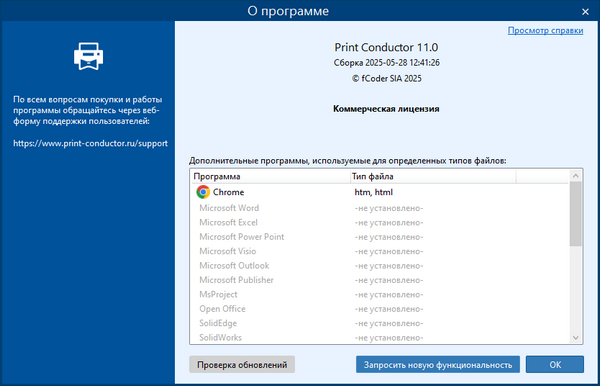Image resolution: width=600 pixels, height=386 pixels.
Task: Click the © fCoder SIA 2025 text
Action: (386, 78)
